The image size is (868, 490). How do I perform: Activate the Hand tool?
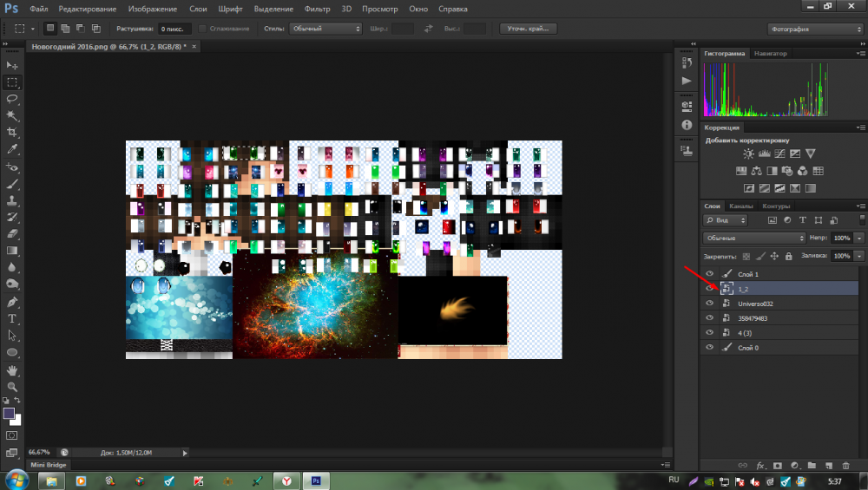(12, 369)
